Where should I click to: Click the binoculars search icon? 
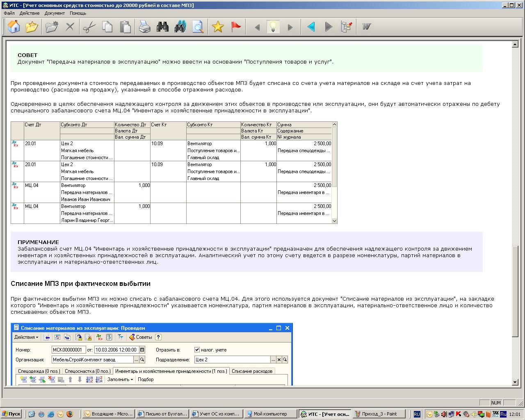162,27
